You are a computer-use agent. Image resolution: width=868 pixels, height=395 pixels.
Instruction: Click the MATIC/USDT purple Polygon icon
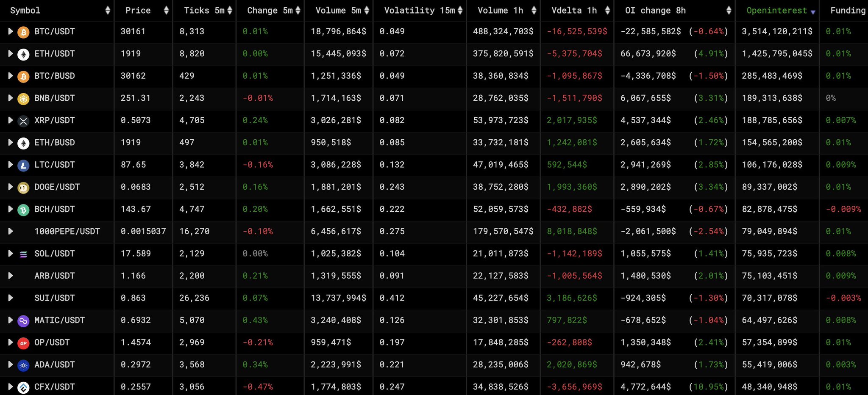23,321
